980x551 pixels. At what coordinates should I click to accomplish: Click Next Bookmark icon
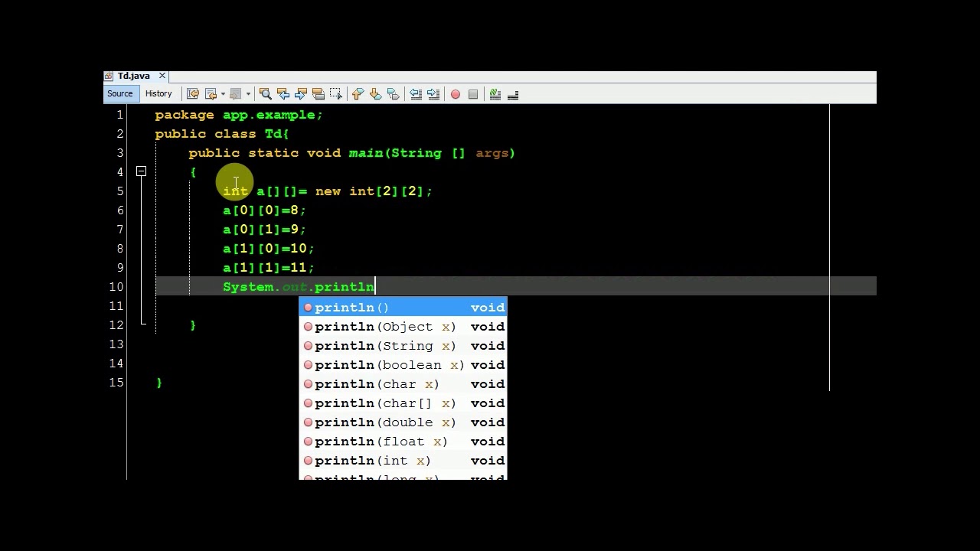(x=375, y=94)
